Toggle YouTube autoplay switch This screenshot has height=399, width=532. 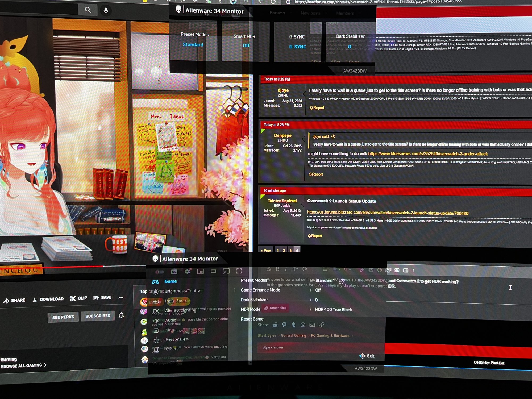(x=160, y=272)
